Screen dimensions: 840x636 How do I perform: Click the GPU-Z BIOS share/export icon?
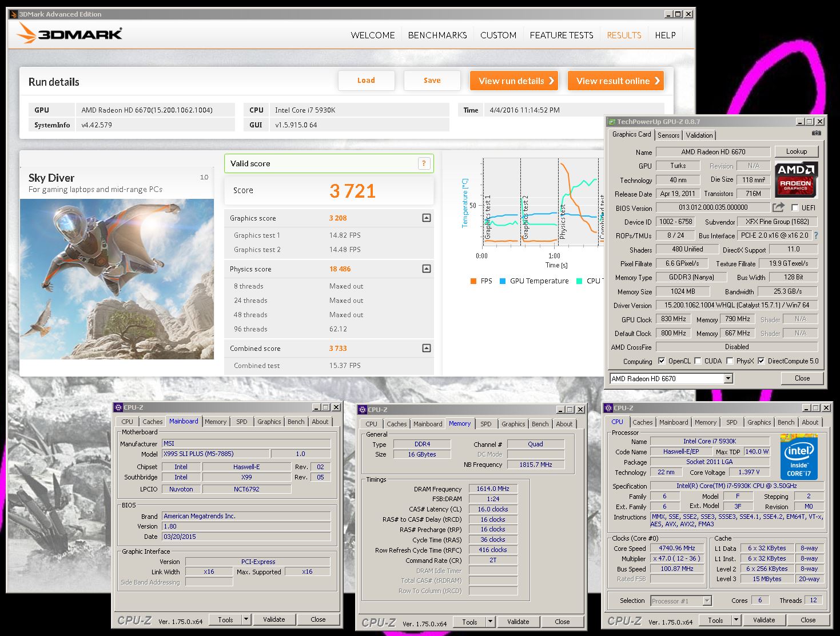778,207
